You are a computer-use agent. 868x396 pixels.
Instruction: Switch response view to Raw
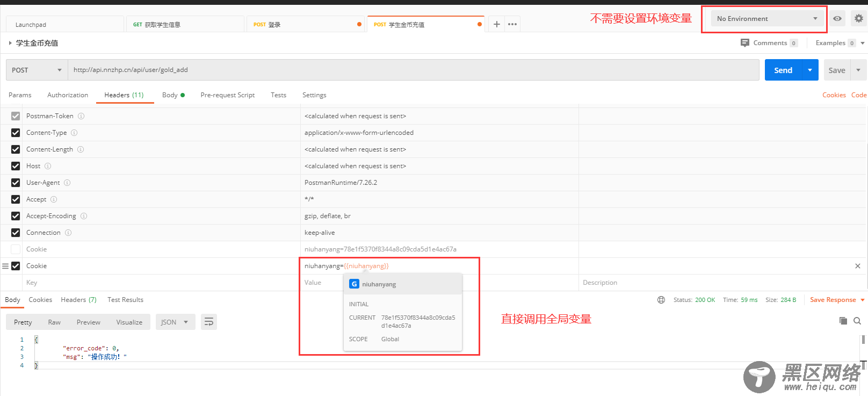(54, 322)
